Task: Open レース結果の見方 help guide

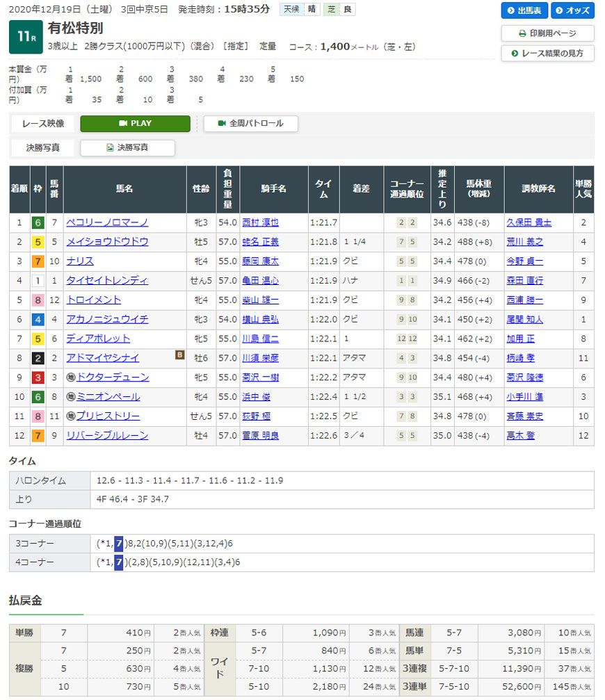Action: tap(547, 53)
